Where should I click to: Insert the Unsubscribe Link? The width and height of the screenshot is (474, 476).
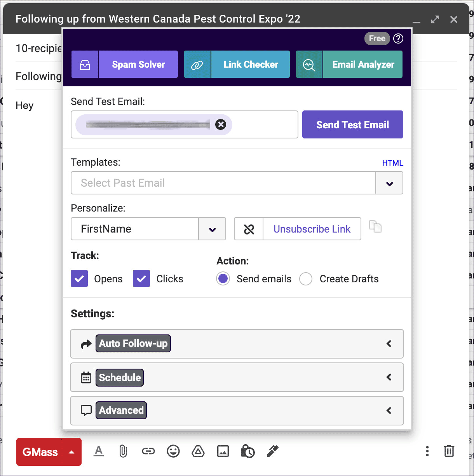(312, 229)
